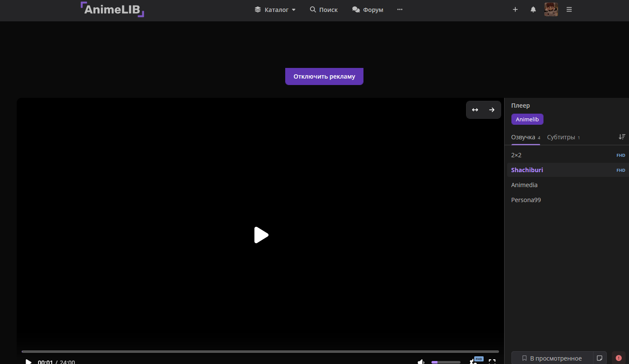The width and height of the screenshot is (629, 364).
Task: Open the three-dots more menu in navbar
Action: click(x=400, y=9)
